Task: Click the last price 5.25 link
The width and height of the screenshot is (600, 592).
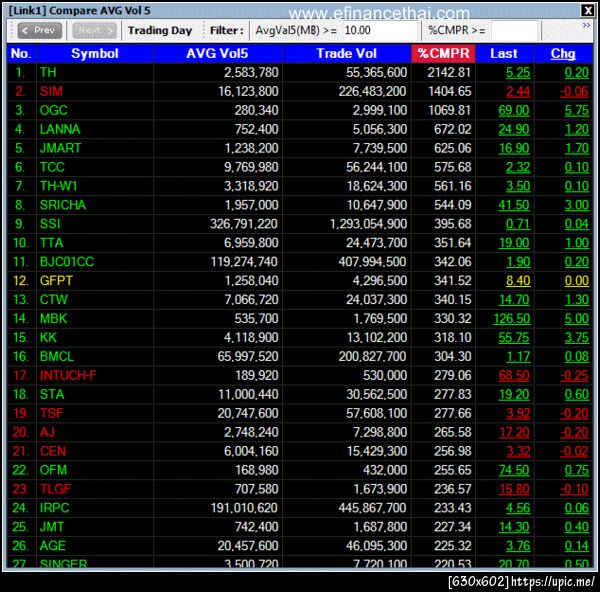Action: tap(518, 72)
